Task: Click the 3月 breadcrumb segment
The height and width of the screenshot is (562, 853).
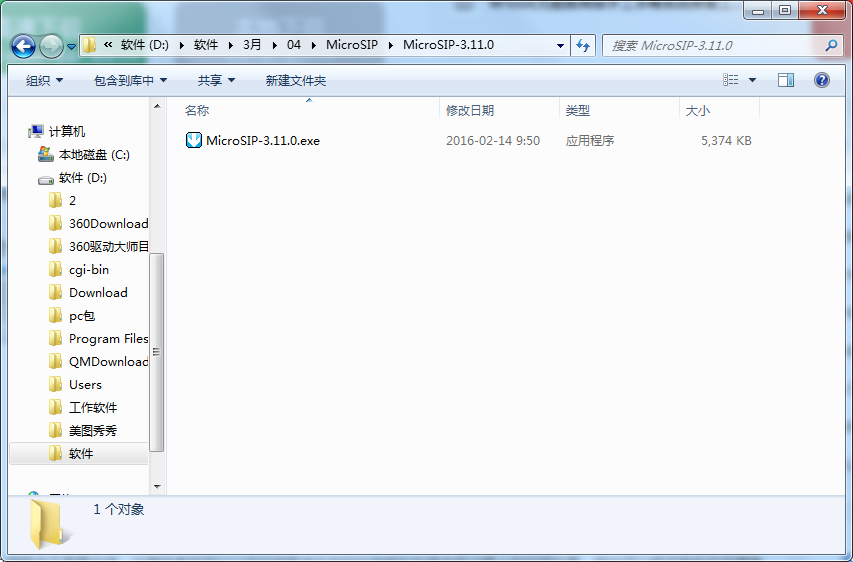Action: coord(252,45)
